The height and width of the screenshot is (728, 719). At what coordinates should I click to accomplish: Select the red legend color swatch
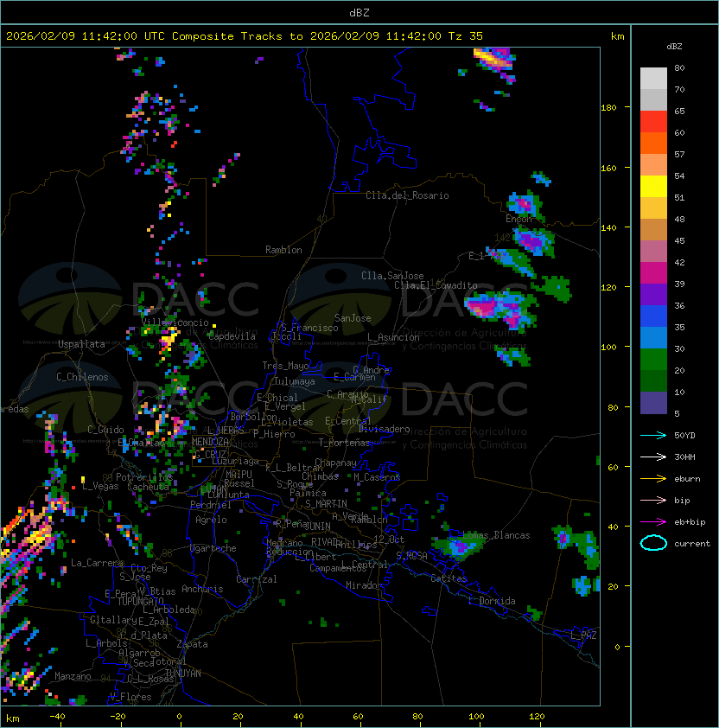653,122
